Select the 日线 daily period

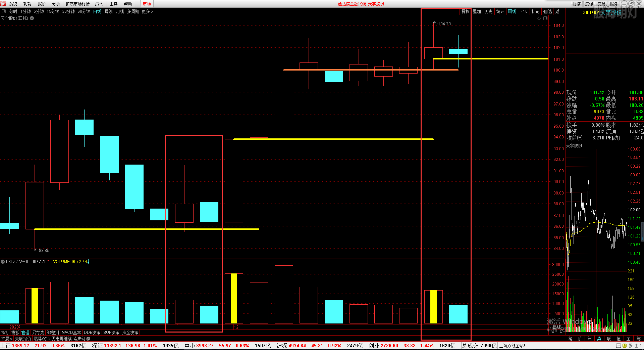[97, 11]
